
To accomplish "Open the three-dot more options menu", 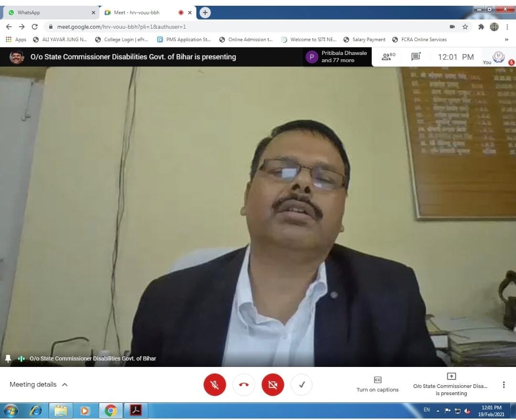I will pos(504,385).
